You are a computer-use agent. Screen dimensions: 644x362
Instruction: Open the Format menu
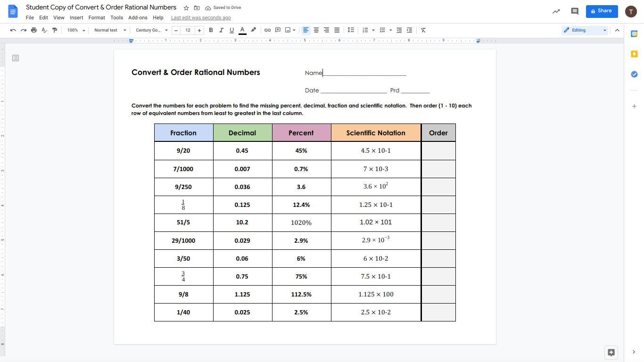(x=97, y=18)
